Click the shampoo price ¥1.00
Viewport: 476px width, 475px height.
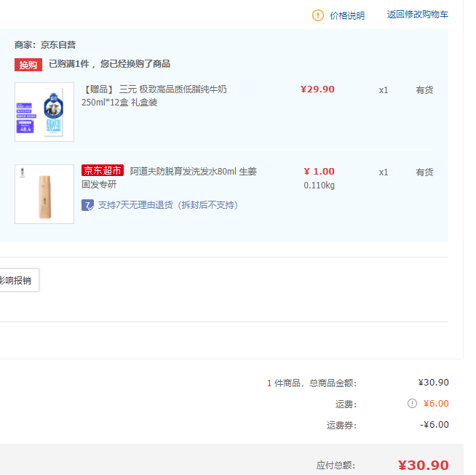[319, 172]
